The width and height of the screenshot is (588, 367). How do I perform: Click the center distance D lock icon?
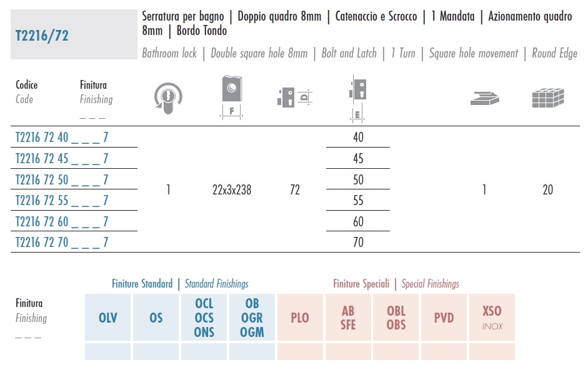295,98
